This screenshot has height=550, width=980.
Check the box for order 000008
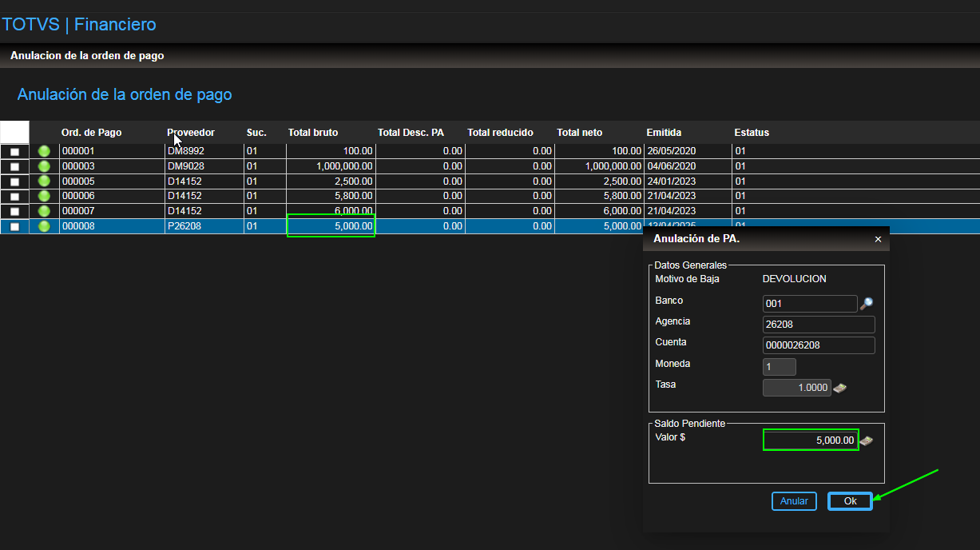(14, 227)
